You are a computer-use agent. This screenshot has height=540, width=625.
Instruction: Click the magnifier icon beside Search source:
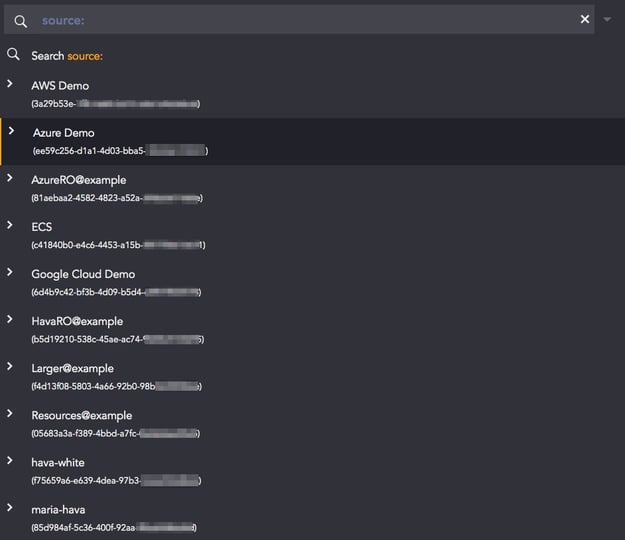(13, 54)
